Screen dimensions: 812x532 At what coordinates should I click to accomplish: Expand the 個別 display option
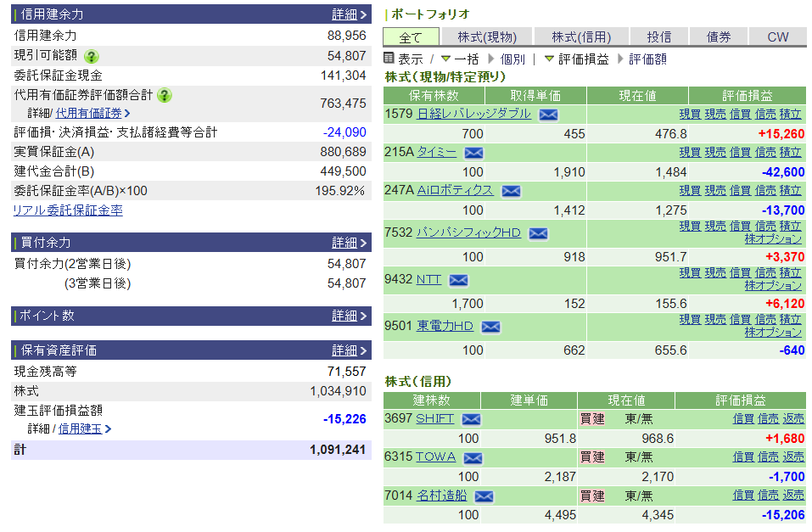tap(506, 59)
